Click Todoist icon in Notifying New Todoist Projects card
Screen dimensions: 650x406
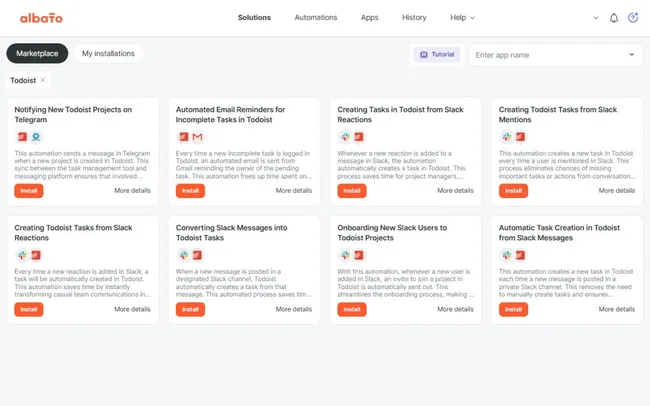coord(22,137)
